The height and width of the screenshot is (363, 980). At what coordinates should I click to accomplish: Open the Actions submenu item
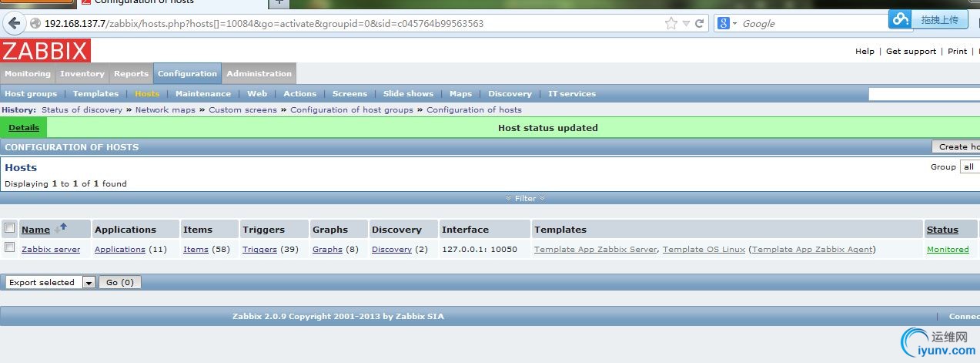click(299, 94)
